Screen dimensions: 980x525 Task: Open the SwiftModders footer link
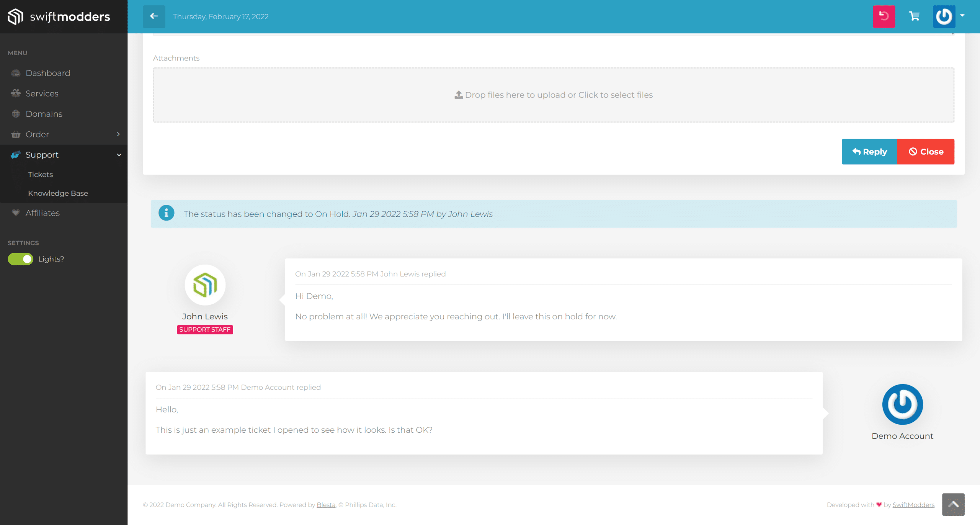click(x=913, y=505)
